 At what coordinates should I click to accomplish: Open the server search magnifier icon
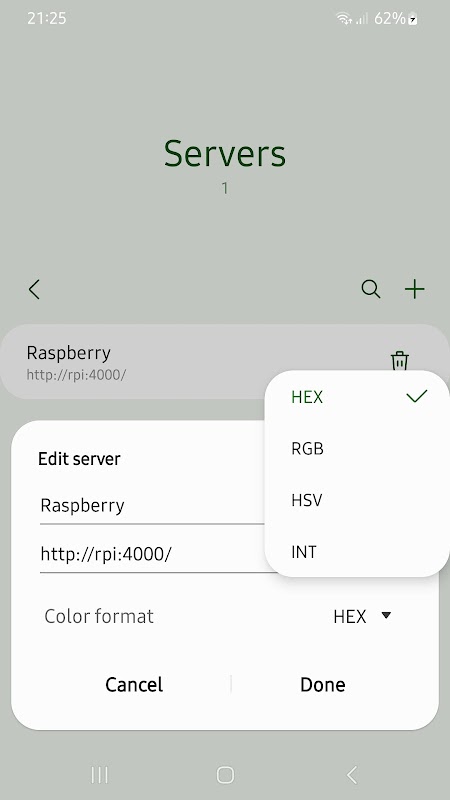(x=371, y=289)
